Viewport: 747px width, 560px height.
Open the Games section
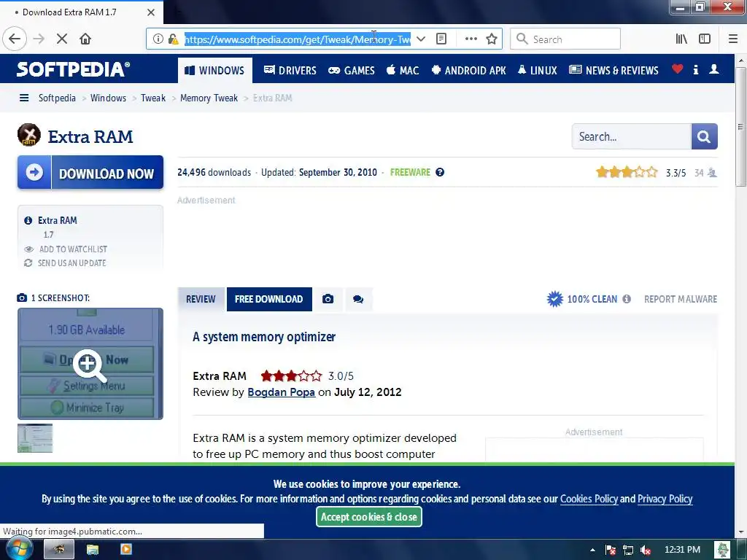352,71
